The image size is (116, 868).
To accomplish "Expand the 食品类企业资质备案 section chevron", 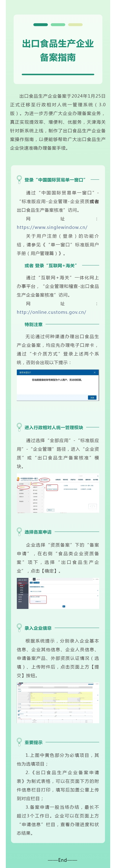I will click(x=98, y=596).
